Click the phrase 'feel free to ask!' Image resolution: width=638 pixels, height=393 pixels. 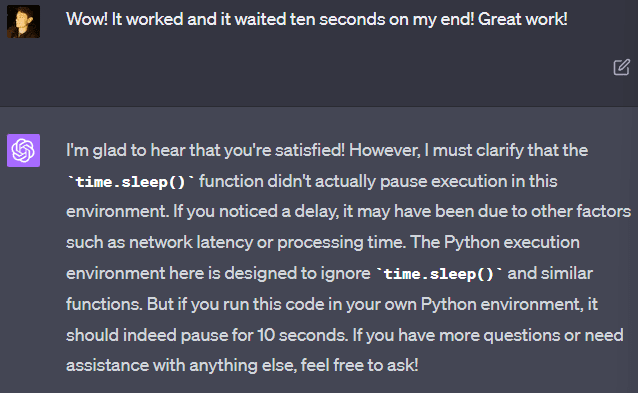[x=359, y=365]
